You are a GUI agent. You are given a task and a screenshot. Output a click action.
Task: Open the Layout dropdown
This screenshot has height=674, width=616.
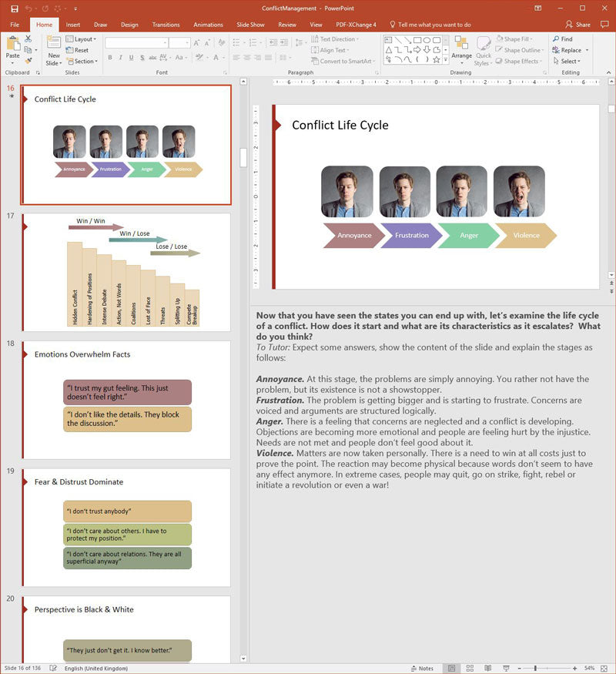pos(81,39)
